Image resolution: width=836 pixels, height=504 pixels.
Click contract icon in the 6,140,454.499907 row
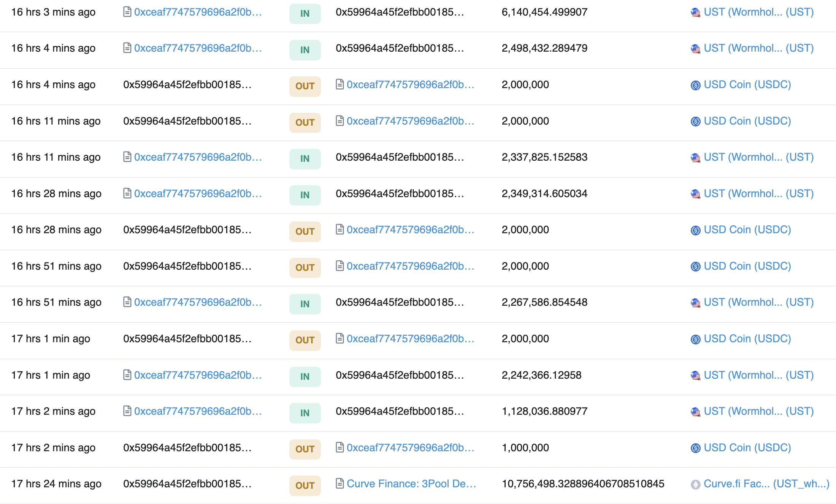coord(127,12)
